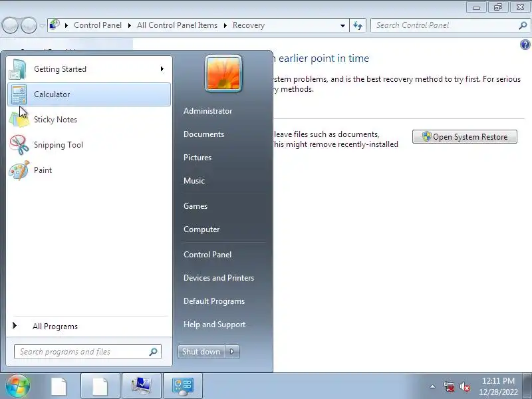
Task: Open Default Programs
Action: pos(214,301)
